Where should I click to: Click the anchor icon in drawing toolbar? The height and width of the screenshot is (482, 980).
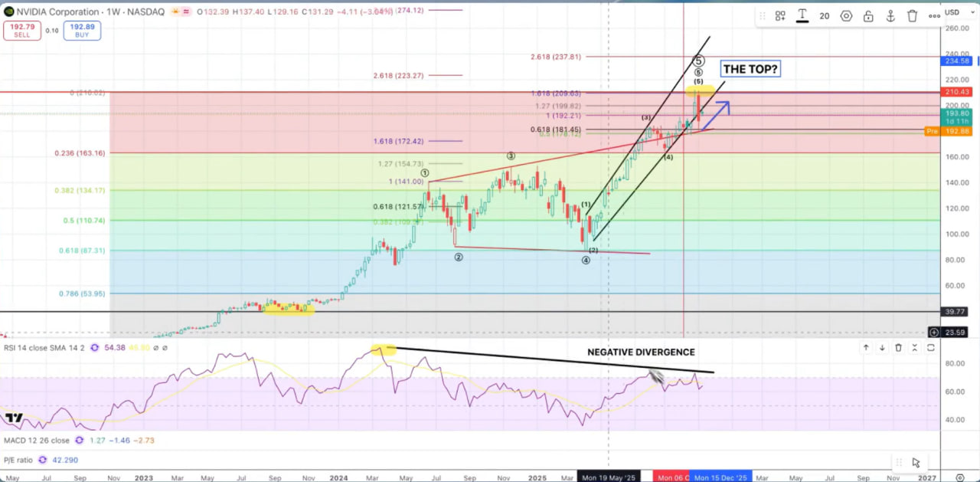(x=890, y=16)
